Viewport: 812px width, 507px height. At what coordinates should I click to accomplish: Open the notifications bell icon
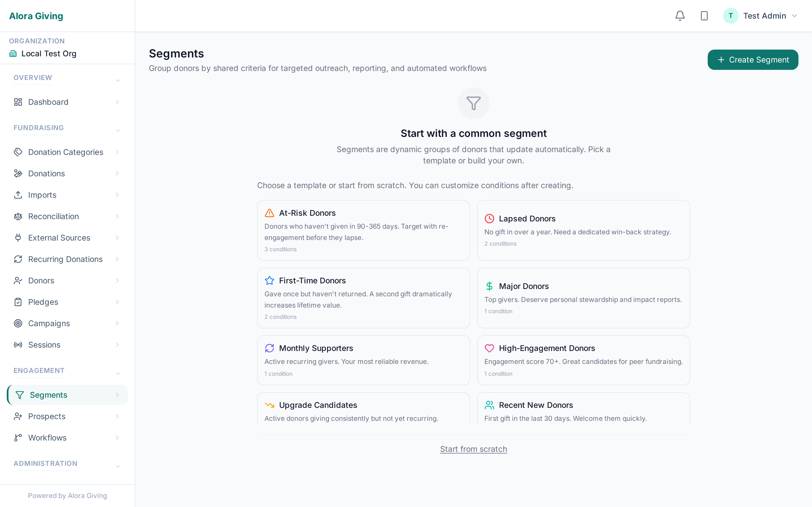[x=679, y=15]
